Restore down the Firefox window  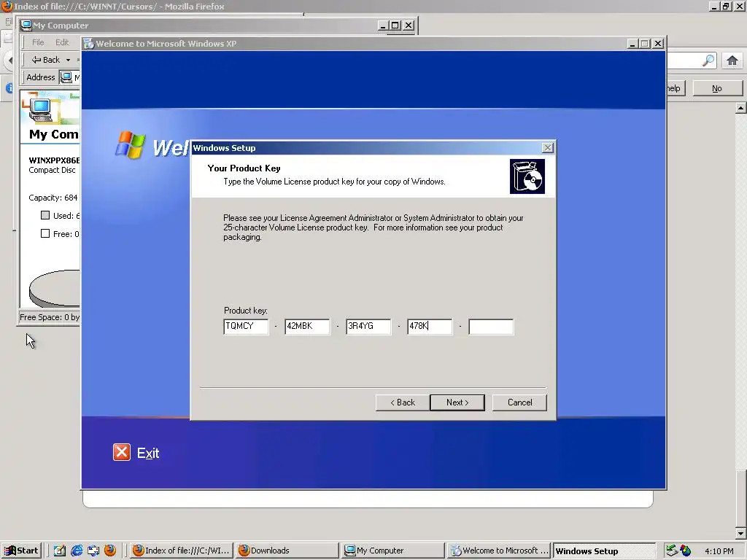726,6
